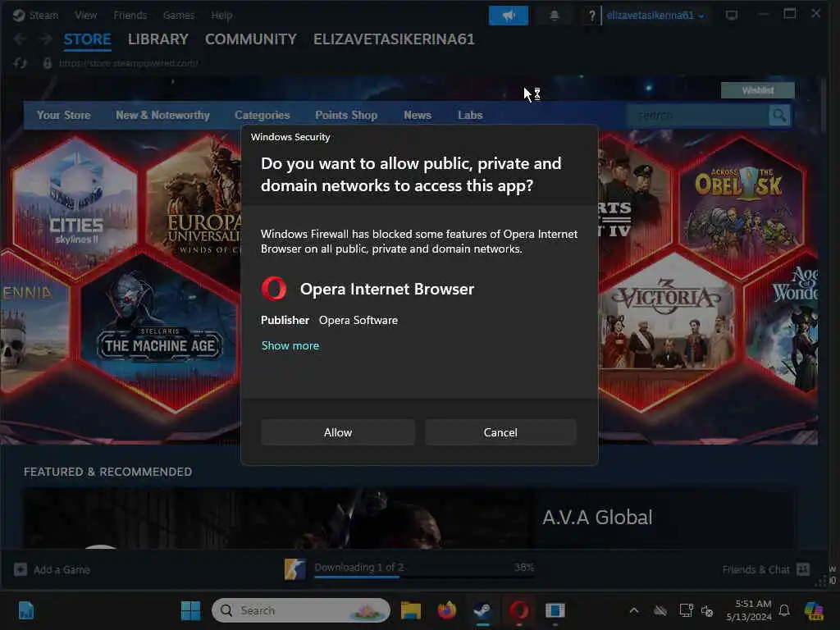The image size is (840, 630).
Task: Click Allow in Windows Security dialog
Action: (337, 432)
